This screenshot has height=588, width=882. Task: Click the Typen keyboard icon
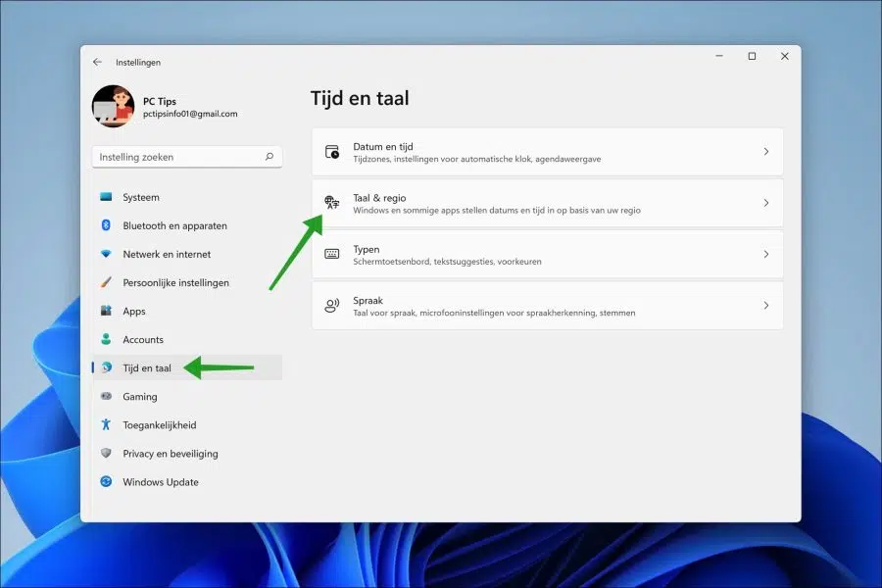click(332, 254)
